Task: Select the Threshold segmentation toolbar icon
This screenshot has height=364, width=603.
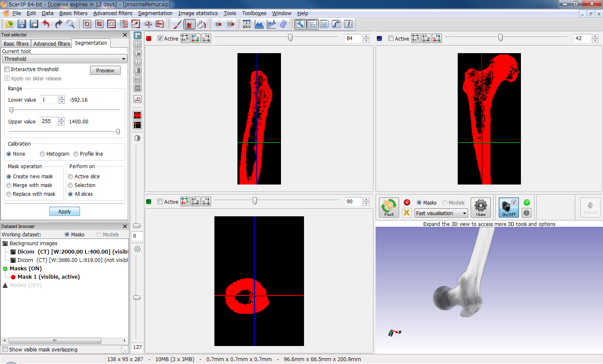Action: (x=189, y=24)
